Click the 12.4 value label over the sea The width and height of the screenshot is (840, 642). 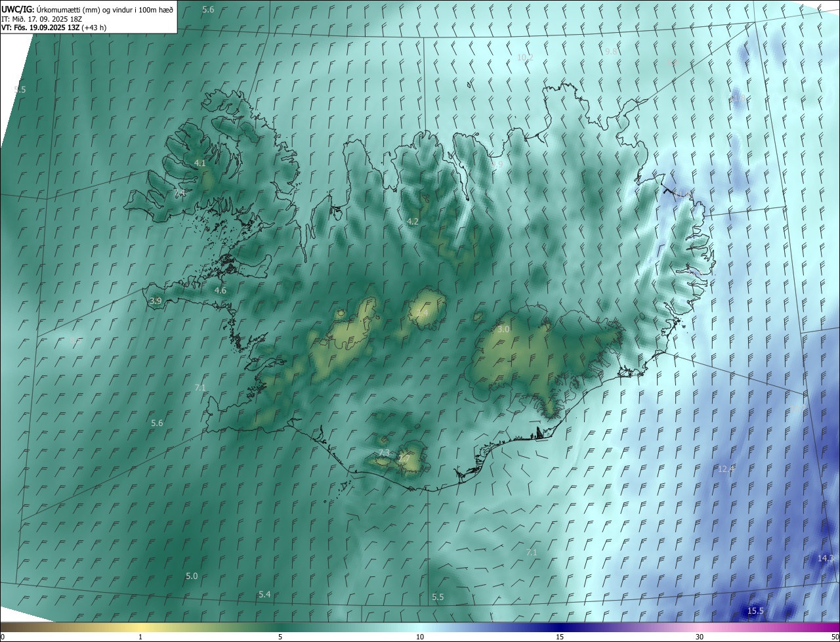pos(726,469)
